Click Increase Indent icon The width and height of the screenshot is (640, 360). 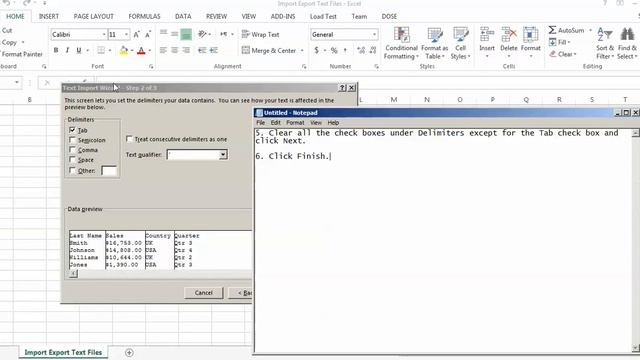coord(213,50)
